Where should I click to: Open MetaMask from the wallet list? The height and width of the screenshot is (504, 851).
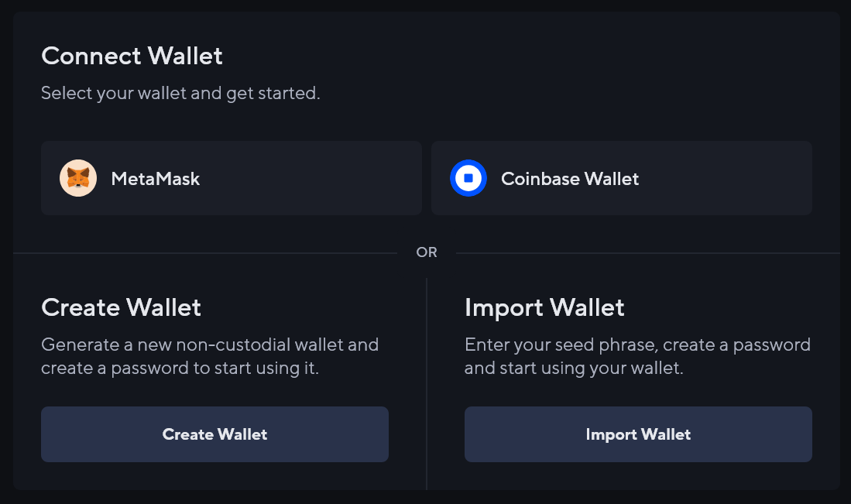(231, 178)
